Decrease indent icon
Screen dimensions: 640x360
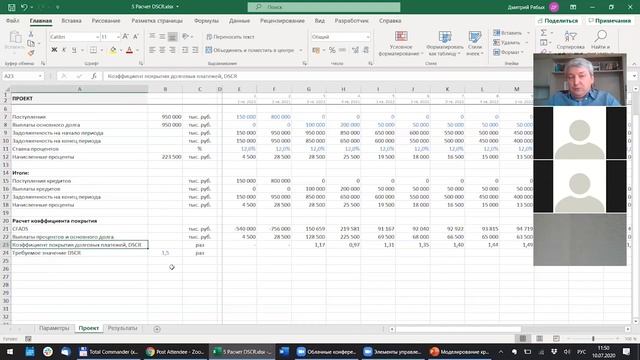[185, 50]
